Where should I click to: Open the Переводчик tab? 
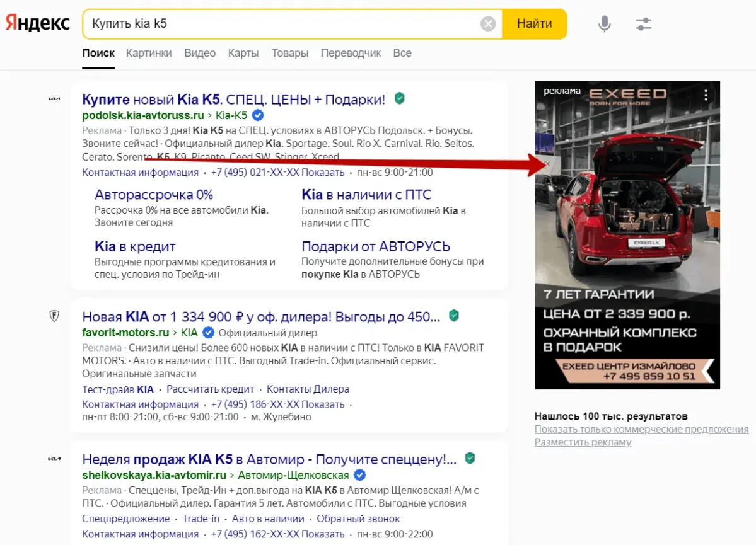click(351, 53)
